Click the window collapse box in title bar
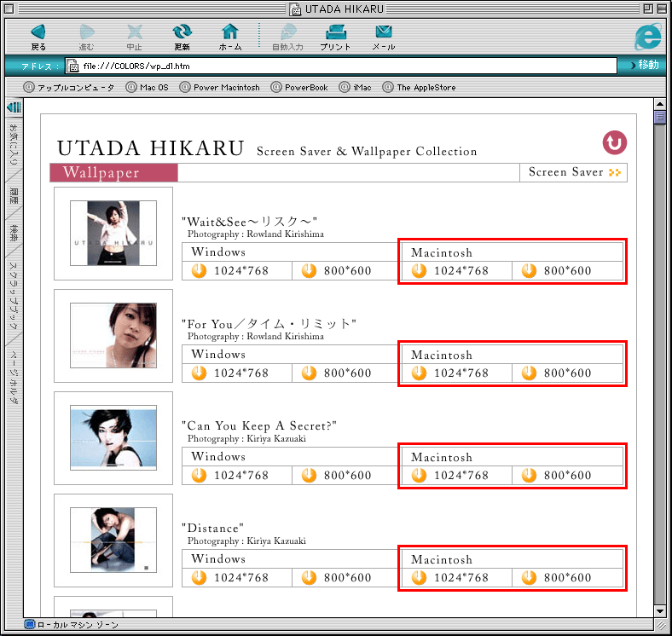This screenshot has width=672, height=636. [662, 9]
